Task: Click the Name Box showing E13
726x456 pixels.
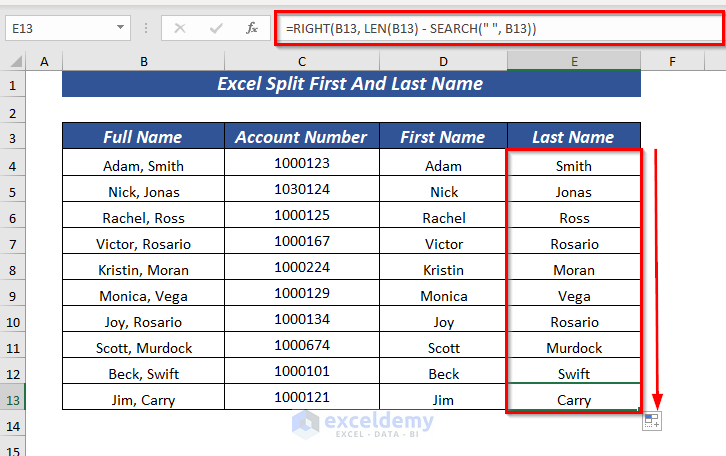Action: coord(68,28)
